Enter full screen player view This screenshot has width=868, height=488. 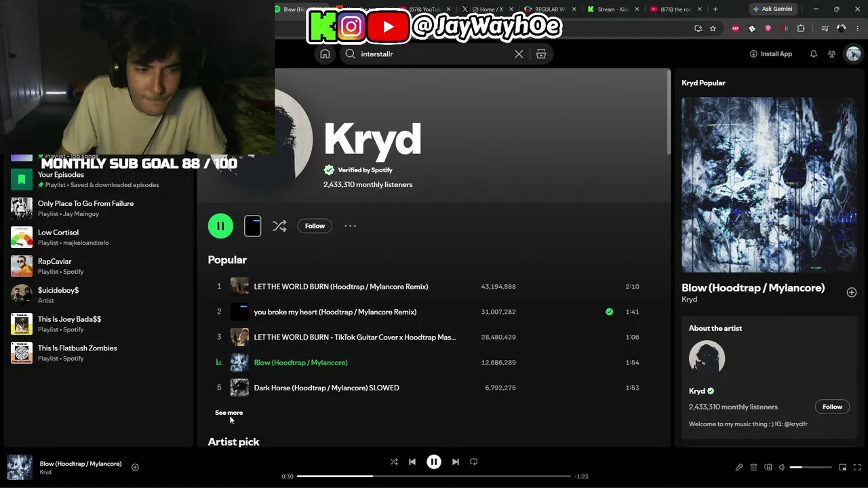click(857, 467)
